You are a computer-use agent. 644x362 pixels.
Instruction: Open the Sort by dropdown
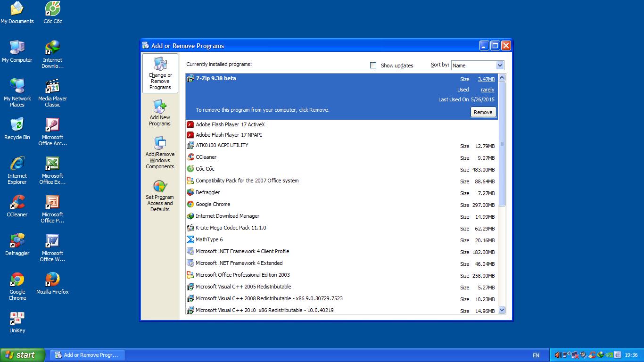(500, 66)
